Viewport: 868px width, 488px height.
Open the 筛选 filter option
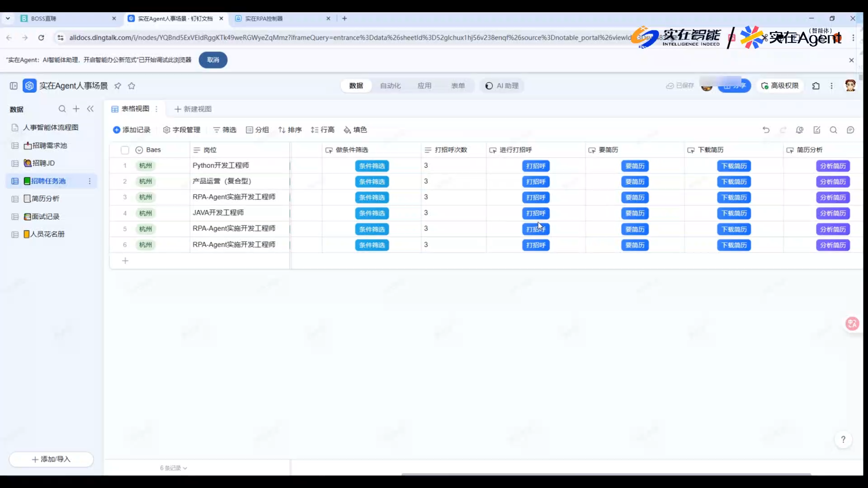click(225, 130)
